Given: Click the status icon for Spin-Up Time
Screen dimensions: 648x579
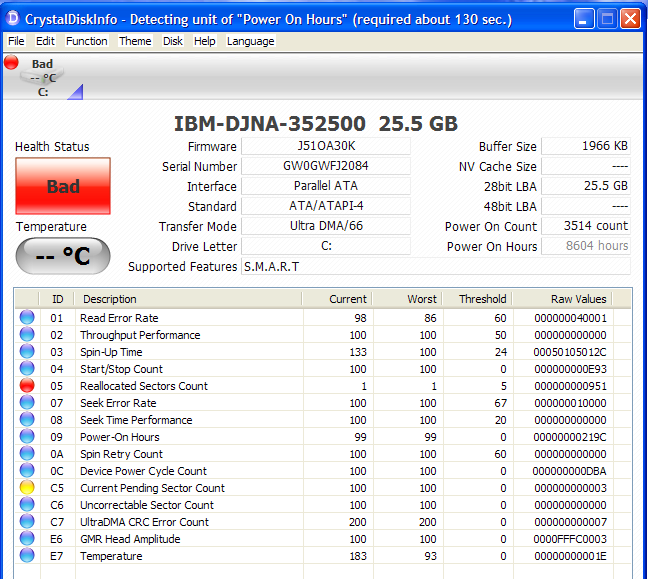Looking at the screenshot, I should [x=27, y=351].
